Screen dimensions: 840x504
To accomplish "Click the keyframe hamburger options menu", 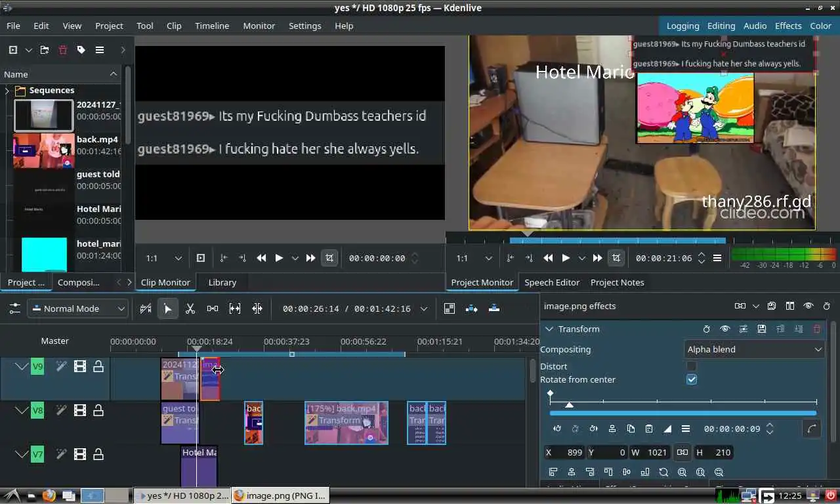I will pos(686,429).
